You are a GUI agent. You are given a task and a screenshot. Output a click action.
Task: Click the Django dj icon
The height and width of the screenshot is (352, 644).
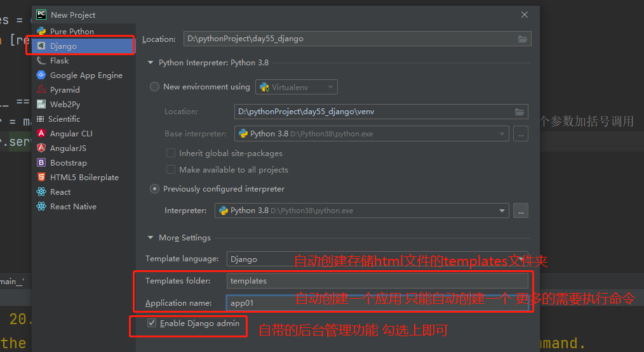(41, 46)
